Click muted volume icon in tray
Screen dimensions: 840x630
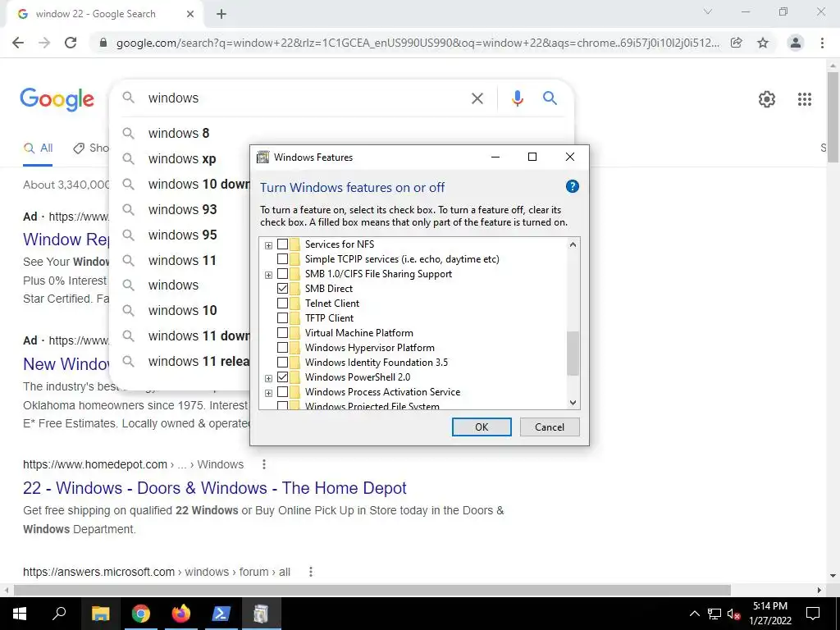pyautogui.click(x=734, y=614)
